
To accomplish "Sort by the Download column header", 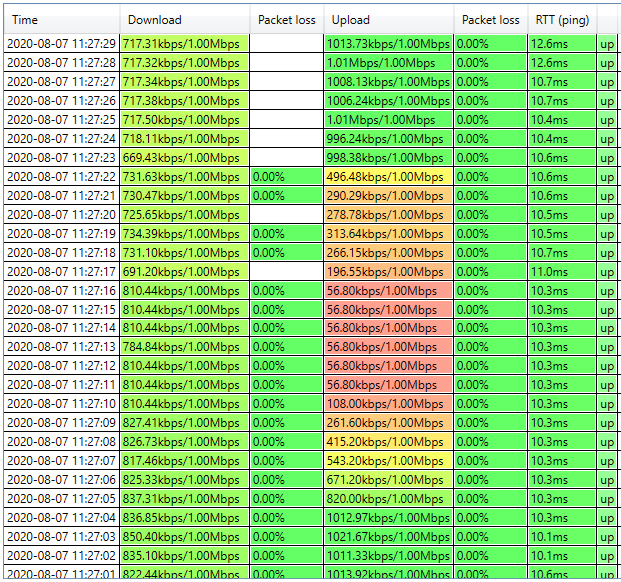I will (184, 19).
